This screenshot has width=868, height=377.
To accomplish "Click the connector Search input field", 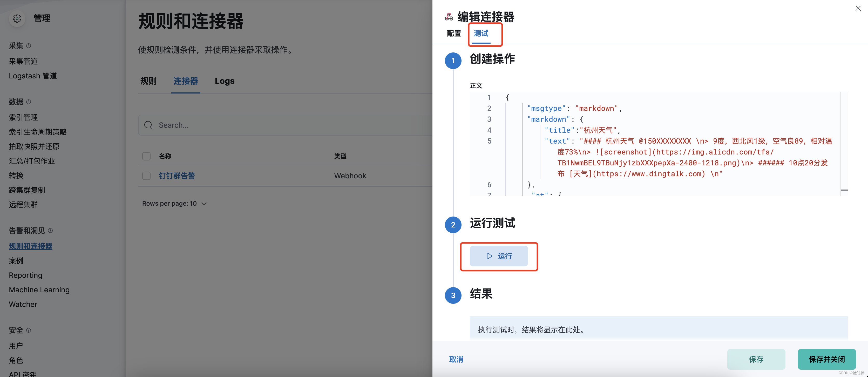I will pos(285,125).
